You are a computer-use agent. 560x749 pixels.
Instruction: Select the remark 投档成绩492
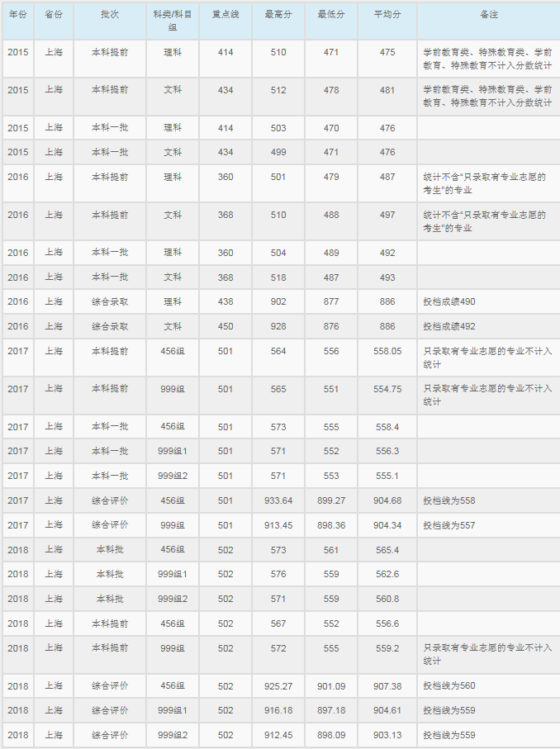tap(449, 327)
